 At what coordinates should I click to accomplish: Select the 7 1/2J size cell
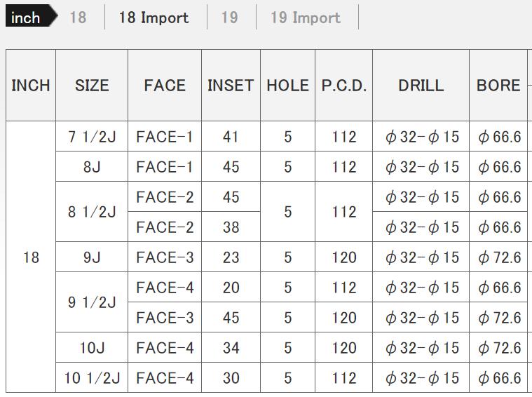click(x=92, y=137)
